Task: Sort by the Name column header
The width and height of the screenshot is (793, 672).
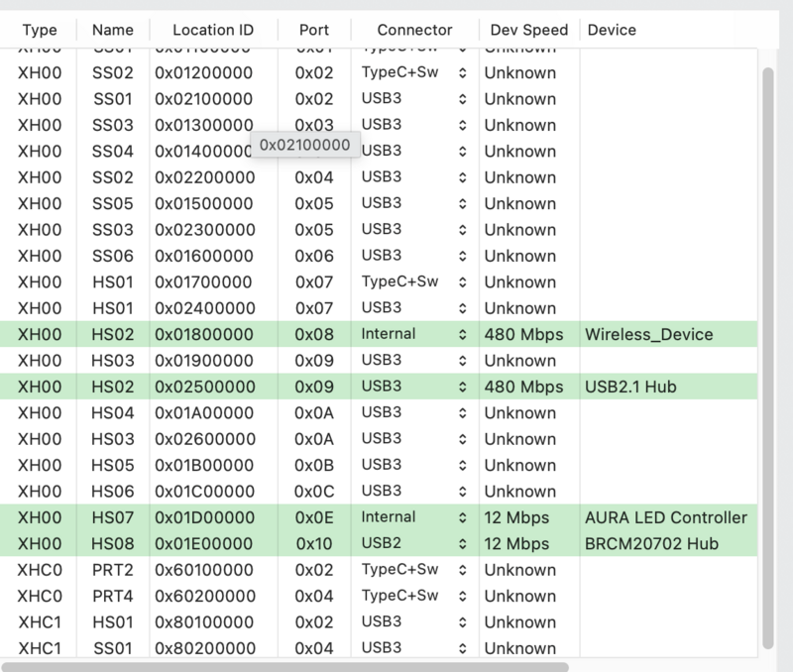Action: click(112, 30)
